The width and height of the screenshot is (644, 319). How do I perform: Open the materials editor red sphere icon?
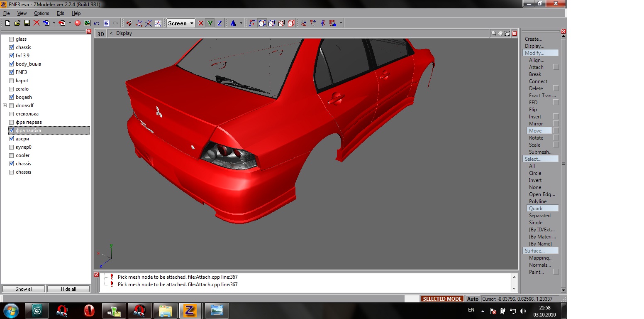(77, 23)
